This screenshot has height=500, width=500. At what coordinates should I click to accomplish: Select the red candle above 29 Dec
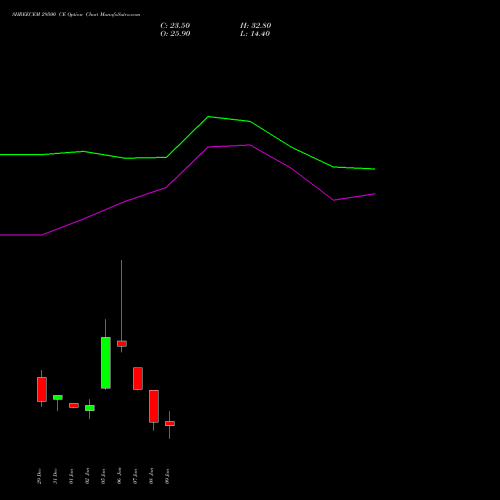42,389
